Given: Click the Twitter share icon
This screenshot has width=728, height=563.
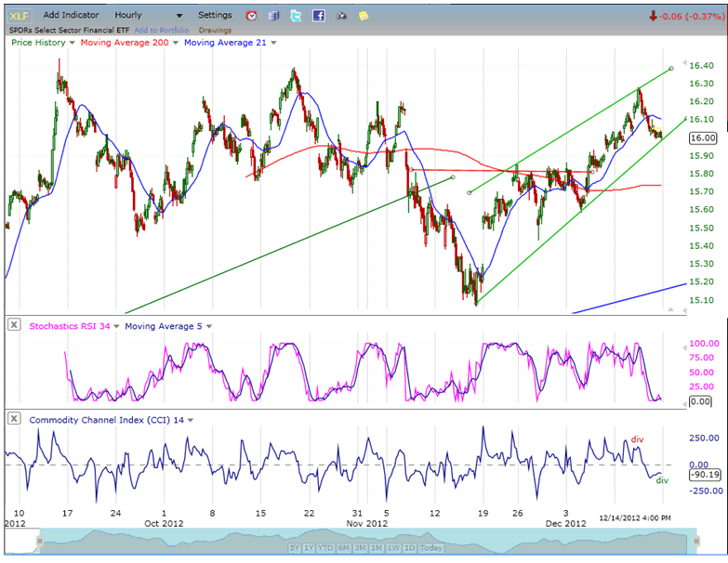Looking at the screenshot, I should 296,16.
